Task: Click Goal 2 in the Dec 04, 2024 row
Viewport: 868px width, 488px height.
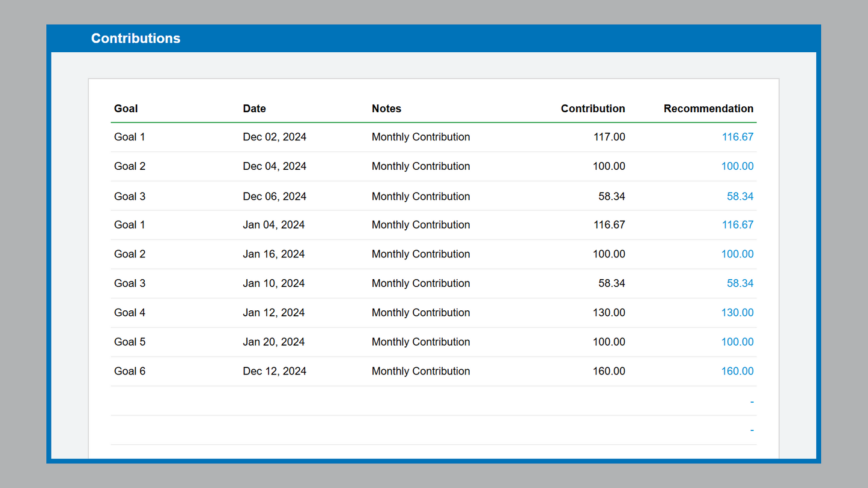Action: point(130,166)
